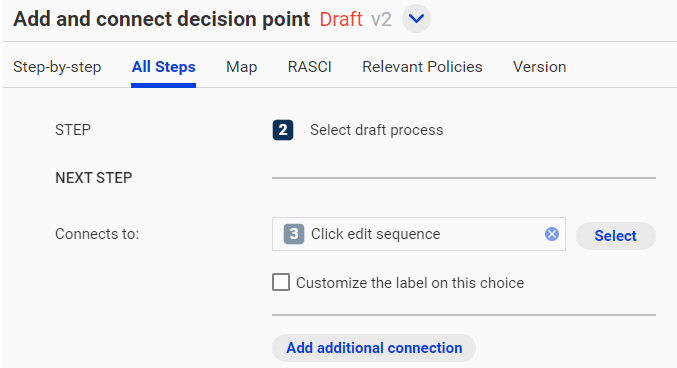
Task: Click the v2 version label
Action: click(x=381, y=19)
